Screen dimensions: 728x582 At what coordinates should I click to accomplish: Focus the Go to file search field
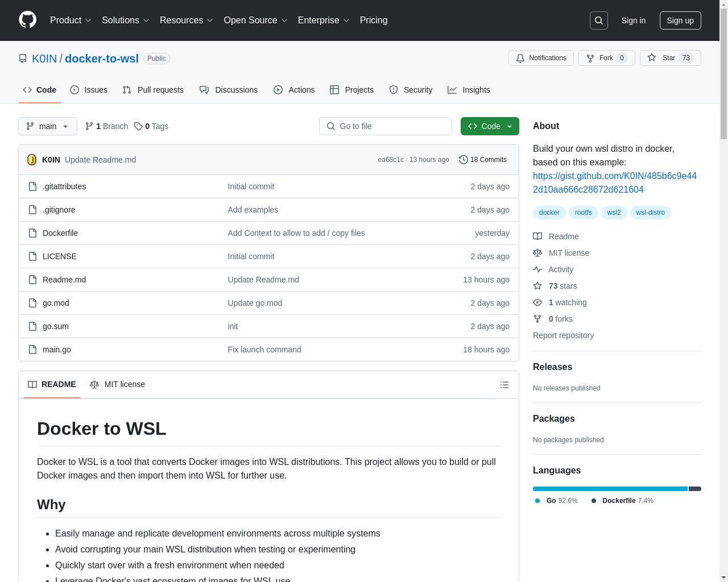(x=385, y=126)
